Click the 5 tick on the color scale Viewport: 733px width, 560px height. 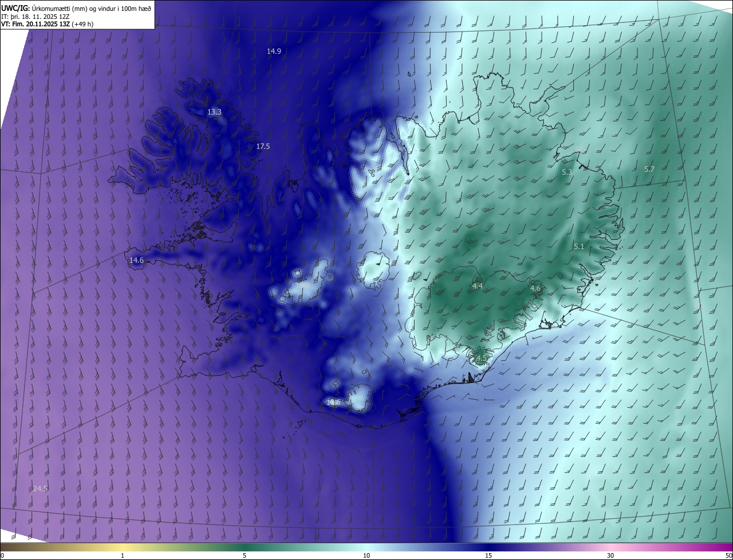point(245,555)
